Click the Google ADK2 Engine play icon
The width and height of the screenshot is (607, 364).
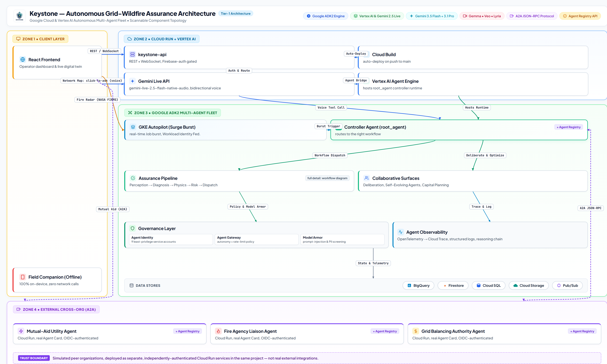tap(308, 16)
